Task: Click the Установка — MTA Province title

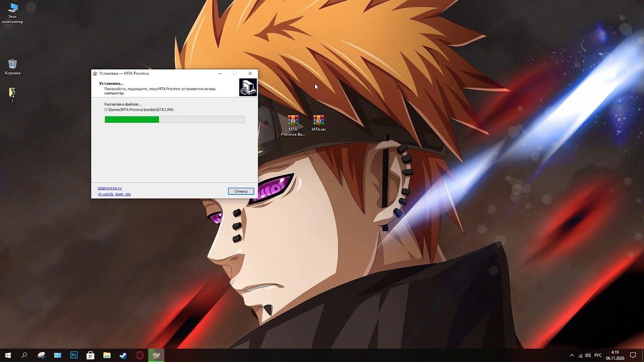Action: (124, 73)
